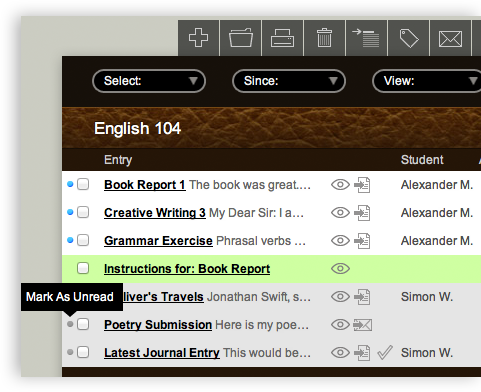Click the document import icon for Book Report 1
Viewport: 481px width, 392px height.
coord(362,185)
